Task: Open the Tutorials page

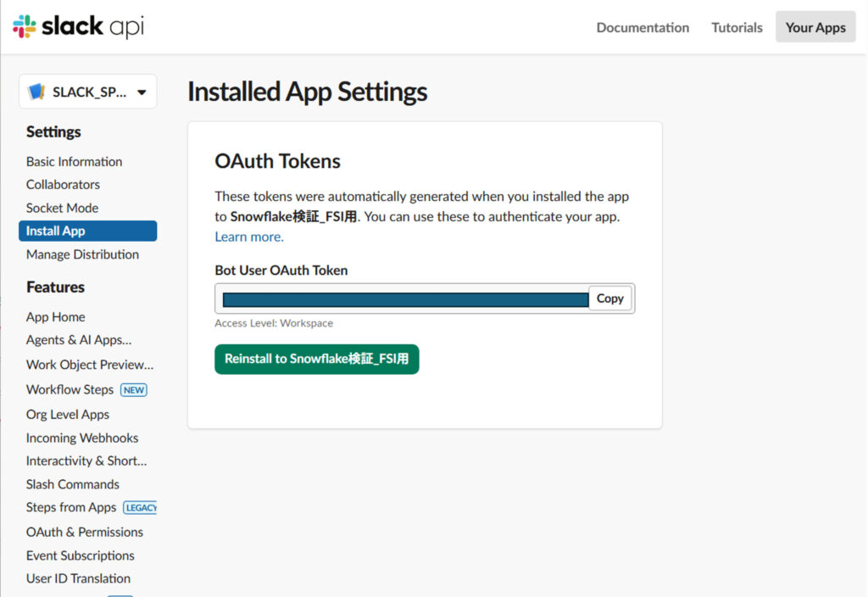Action: (737, 27)
